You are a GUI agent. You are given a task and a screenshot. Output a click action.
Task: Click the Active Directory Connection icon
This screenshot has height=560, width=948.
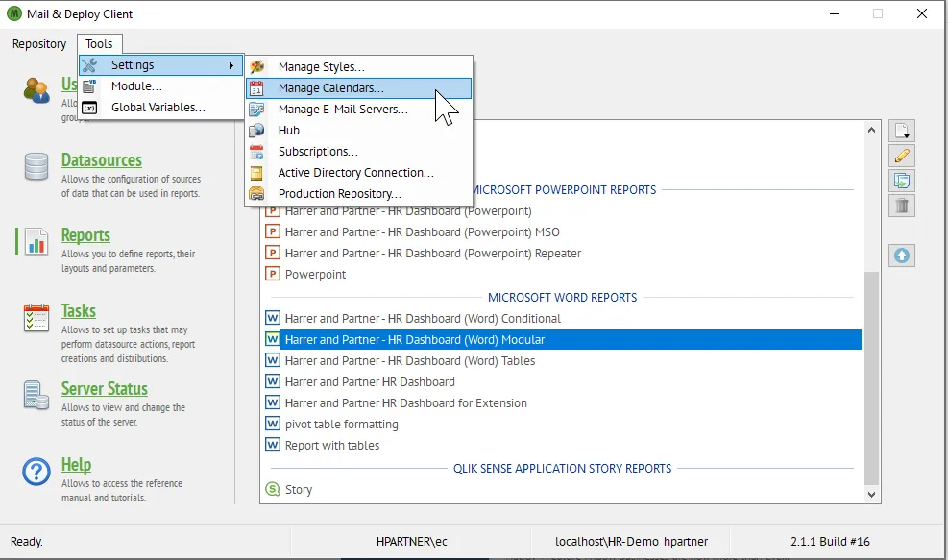point(257,173)
